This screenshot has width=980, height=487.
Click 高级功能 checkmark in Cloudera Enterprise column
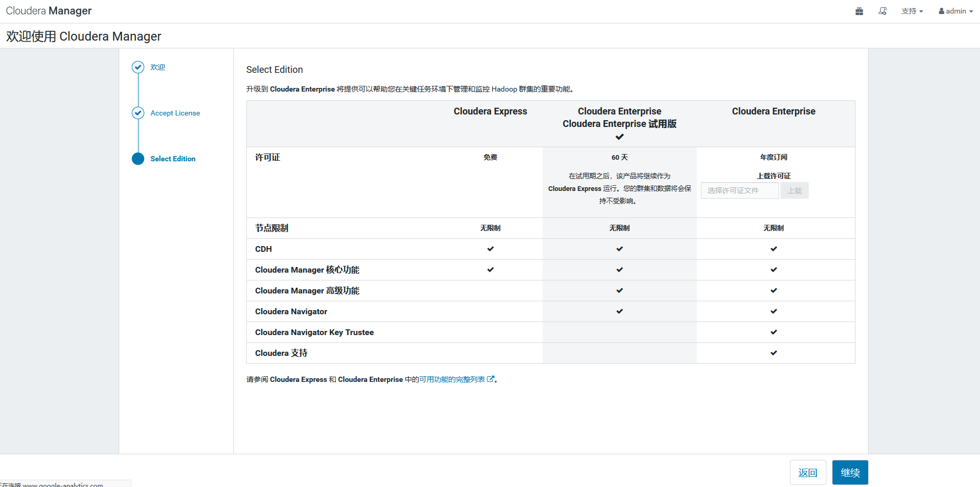(x=774, y=290)
